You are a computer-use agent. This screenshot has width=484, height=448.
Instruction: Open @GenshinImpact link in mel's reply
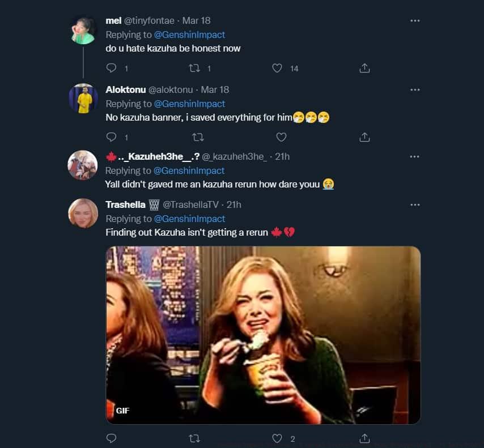click(190, 35)
